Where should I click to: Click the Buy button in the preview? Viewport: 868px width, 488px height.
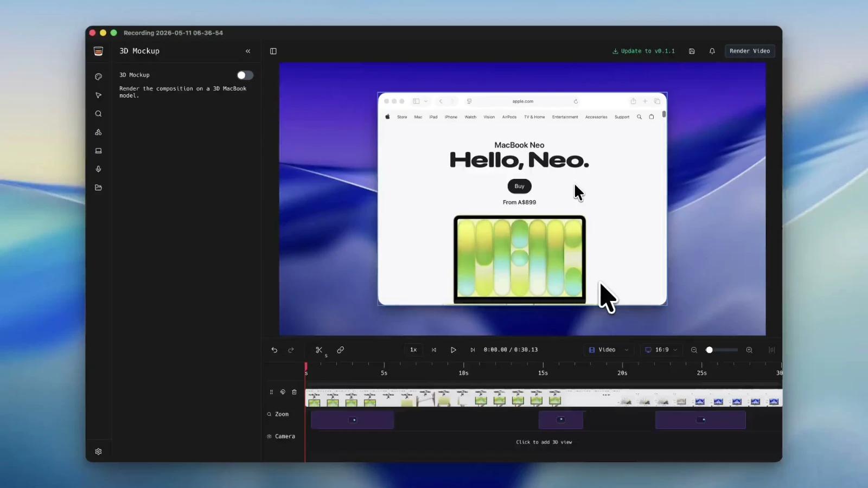520,187
